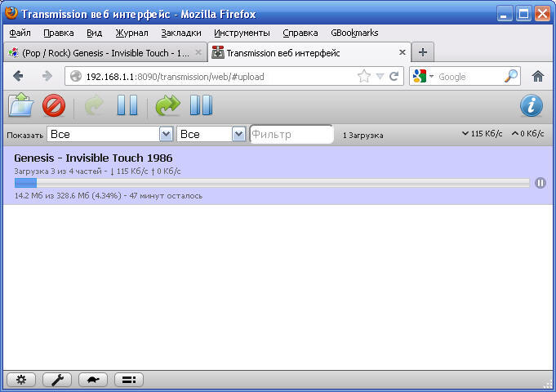Open the Журнал menu

click(132, 33)
